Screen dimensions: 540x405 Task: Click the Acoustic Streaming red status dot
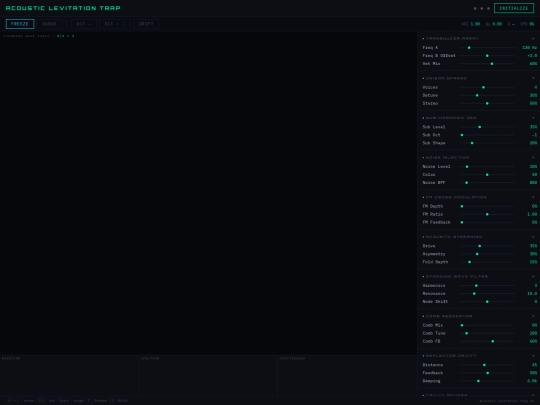pos(423,237)
